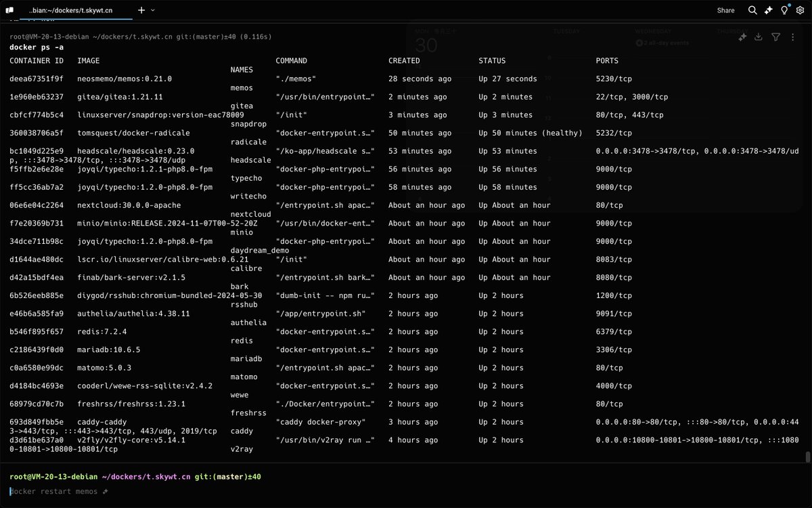Click container ID '1e960eb63237'
The height and width of the screenshot is (508, 812).
pos(37,97)
